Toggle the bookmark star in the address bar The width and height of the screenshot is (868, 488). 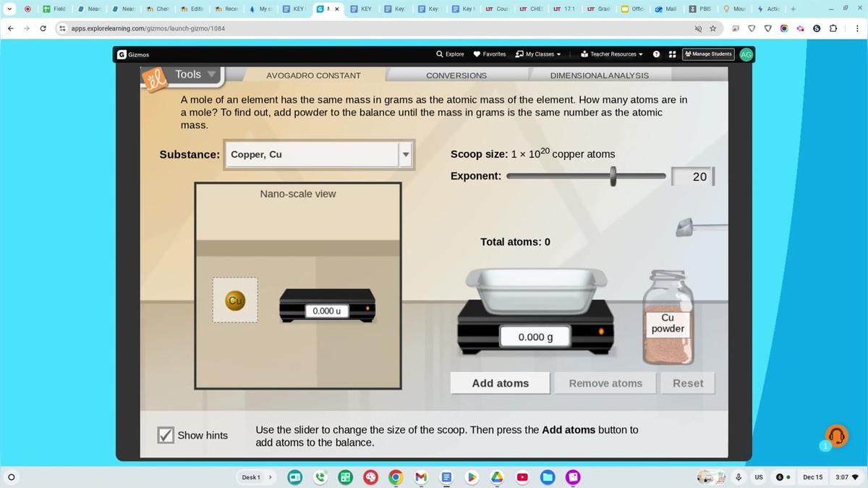click(713, 28)
